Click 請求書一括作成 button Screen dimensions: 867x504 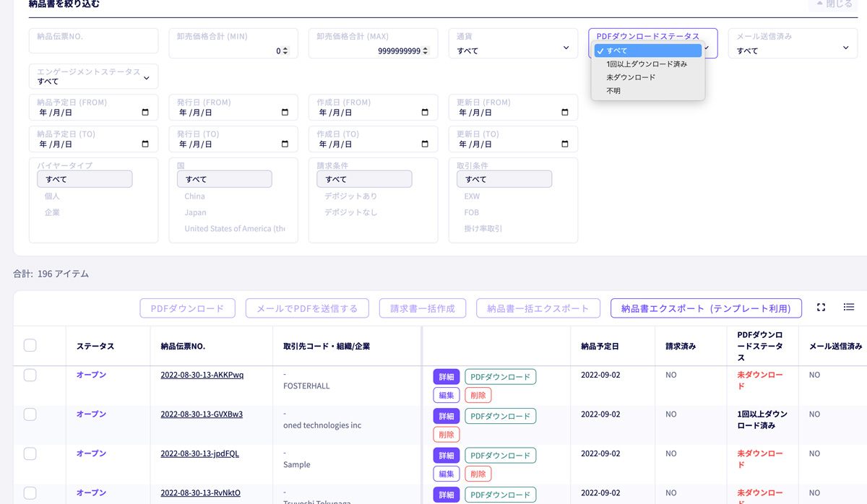click(423, 308)
